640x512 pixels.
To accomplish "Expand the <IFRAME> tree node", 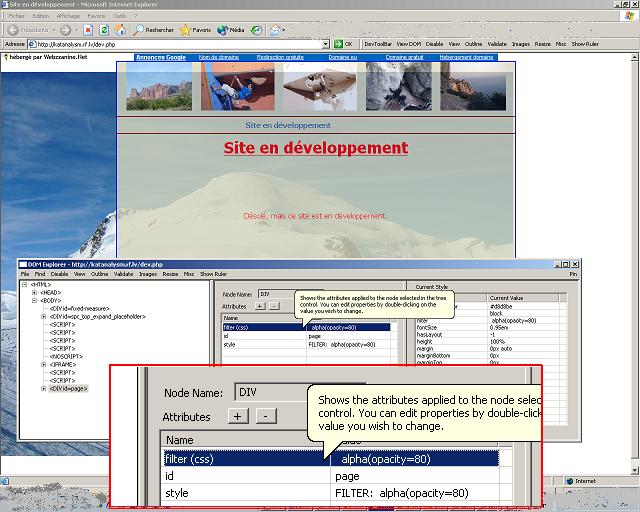I will click(x=44, y=364).
